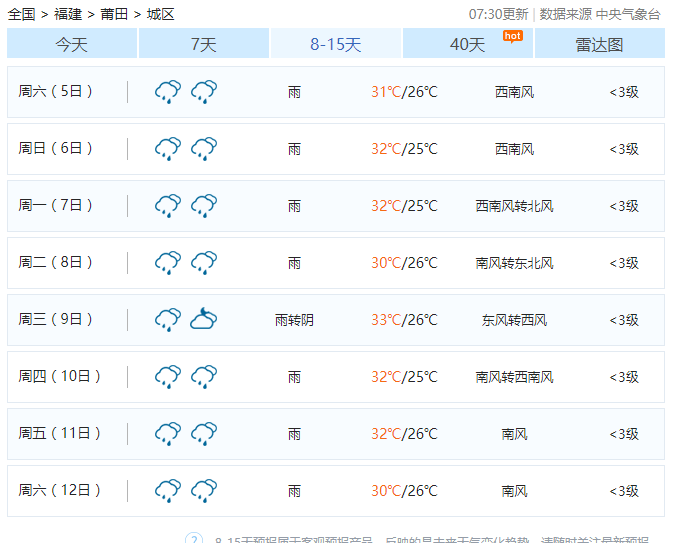Select the 周一（7日） date label
674x543 pixels.
click(x=55, y=205)
